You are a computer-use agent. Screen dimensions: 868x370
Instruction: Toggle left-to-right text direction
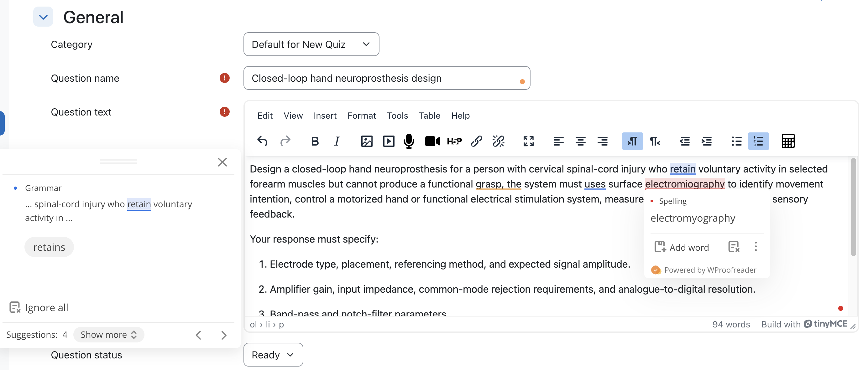point(632,141)
